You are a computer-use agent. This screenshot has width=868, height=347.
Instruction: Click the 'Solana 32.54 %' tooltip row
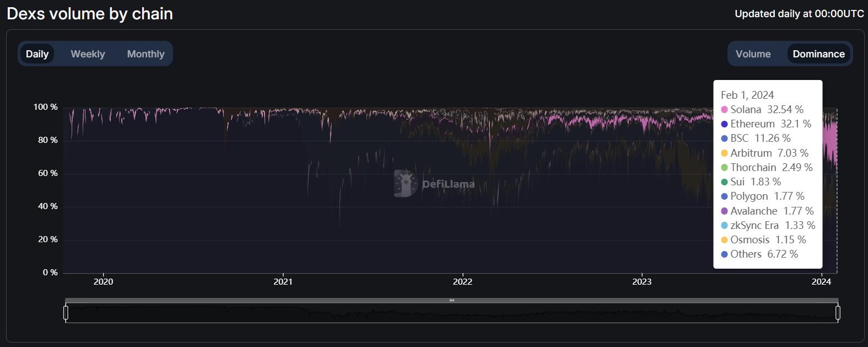point(762,110)
